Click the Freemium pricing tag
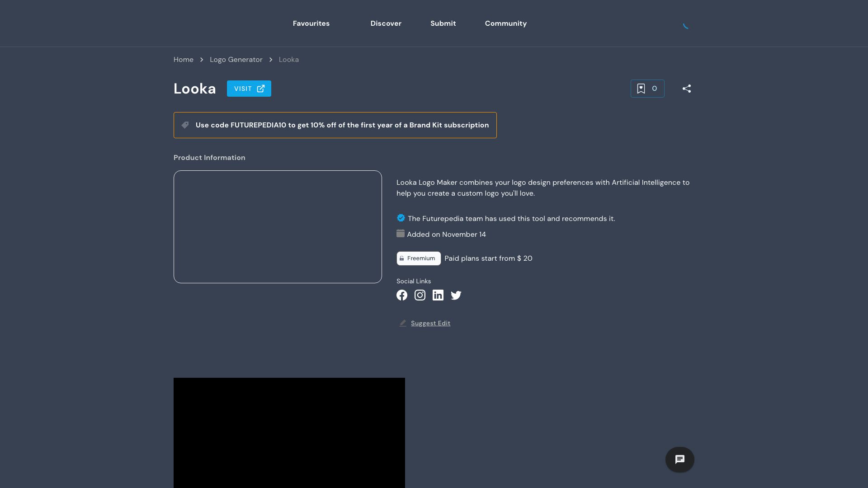Screen dimensions: 868x488 tap(418, 258)
